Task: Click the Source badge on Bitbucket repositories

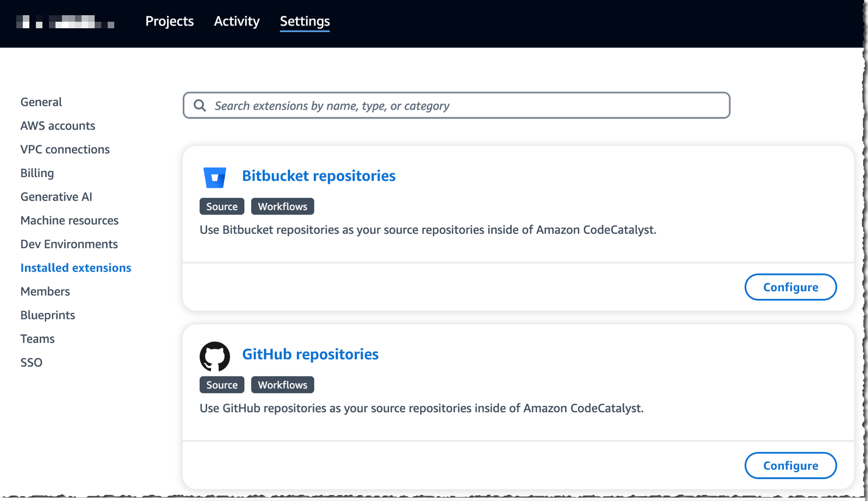Action: tap(221, 206)
